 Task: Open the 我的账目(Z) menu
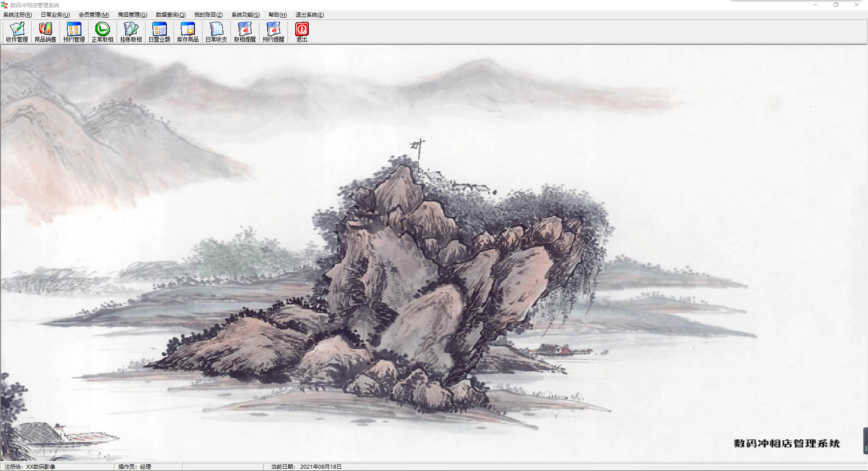pos(208,15)
